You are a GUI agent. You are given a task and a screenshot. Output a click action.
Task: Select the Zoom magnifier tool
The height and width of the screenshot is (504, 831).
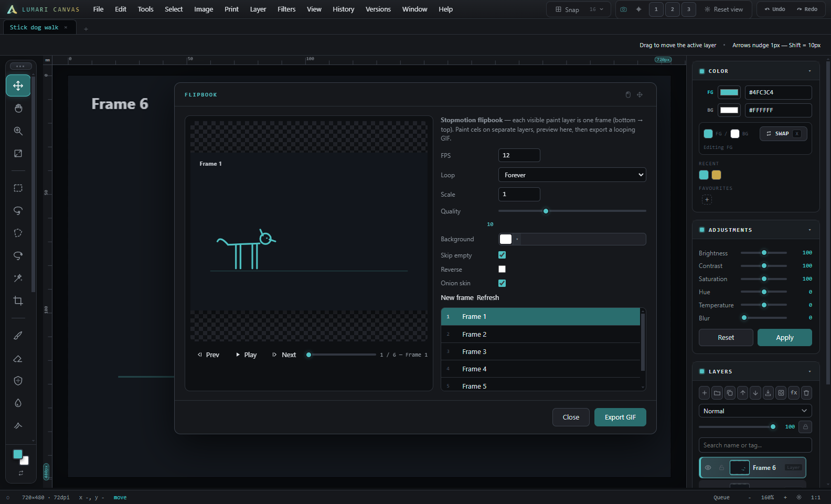point(18,131)
